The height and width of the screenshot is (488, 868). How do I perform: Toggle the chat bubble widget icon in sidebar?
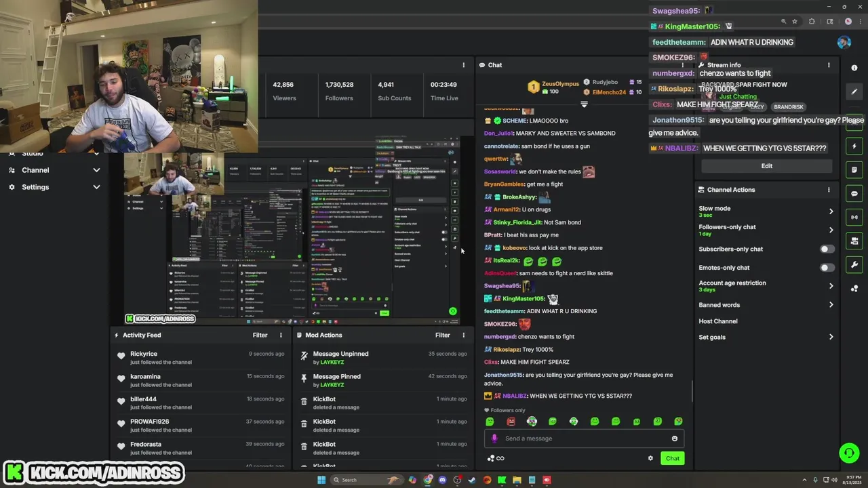pos(854,193)
